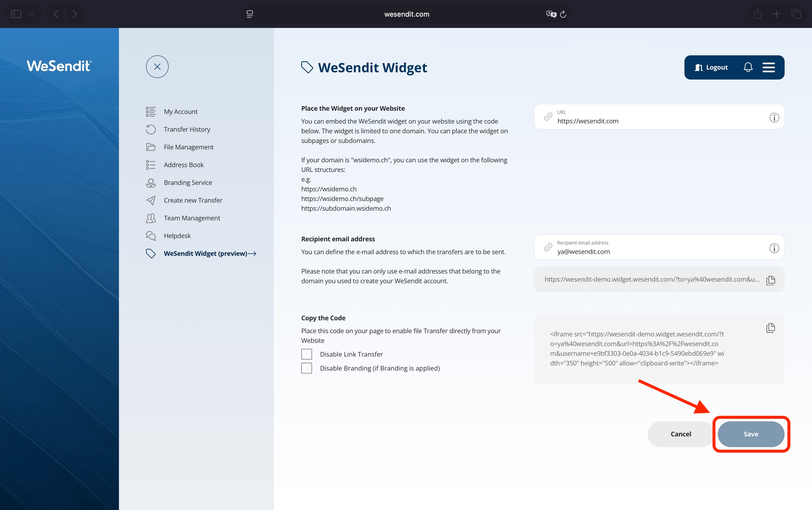Reload the page in Safari
This screenshot has width=812, height=510.
pyautogui.click(x=563, y=14)
